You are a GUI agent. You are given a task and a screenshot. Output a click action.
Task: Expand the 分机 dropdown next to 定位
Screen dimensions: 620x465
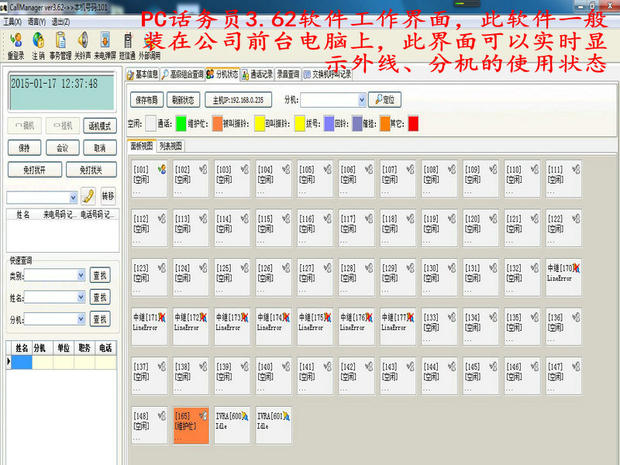point(361,100)
